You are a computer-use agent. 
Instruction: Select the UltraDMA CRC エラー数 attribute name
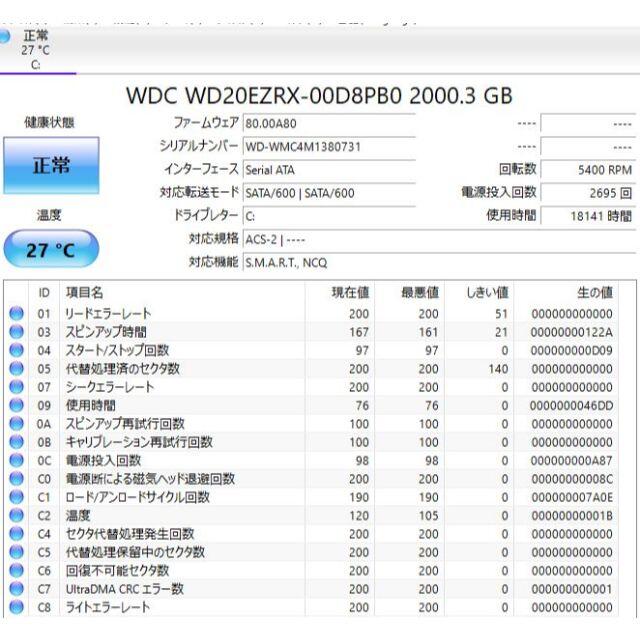[124, 589]
